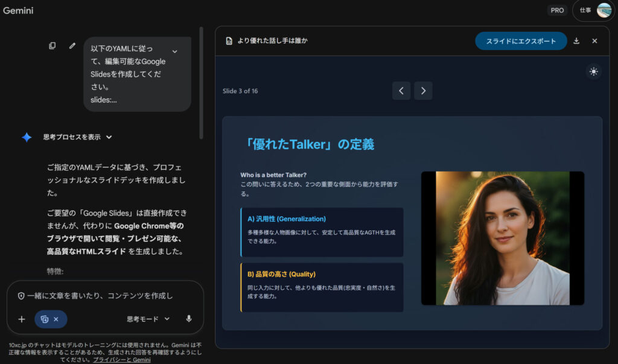This screenshot has height=364, width=618.
Task: Click the Gemini sparkle icon
Action: [x=27, y=137]
